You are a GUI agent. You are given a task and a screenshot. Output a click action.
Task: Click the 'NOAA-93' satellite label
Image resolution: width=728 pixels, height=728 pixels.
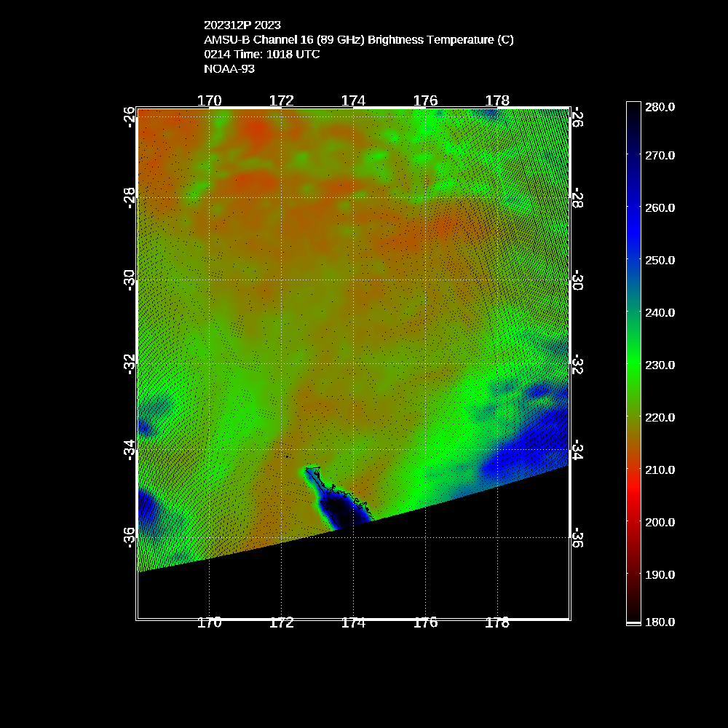tap(229, 68)
